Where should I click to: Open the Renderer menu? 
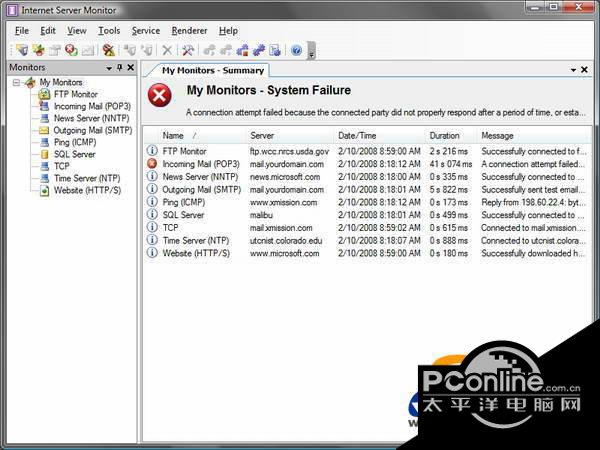[189, 31]
